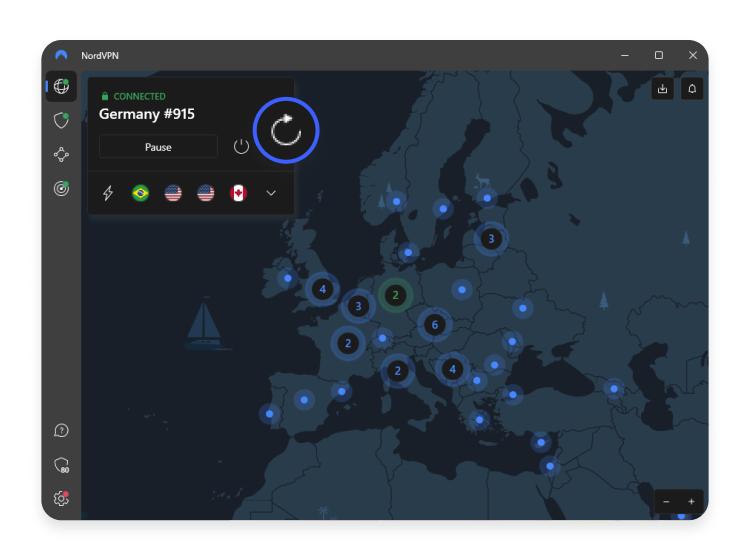Screen dimensions: 750x560
Task: Click the Quick Connect lightning bolt
Action: [108, 193]
